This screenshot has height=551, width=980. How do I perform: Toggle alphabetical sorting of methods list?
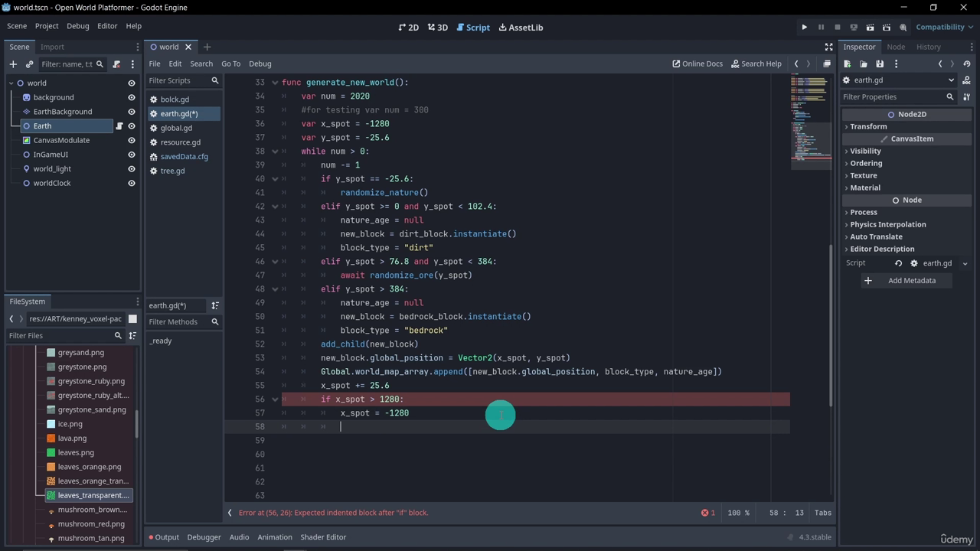point(215,305)
